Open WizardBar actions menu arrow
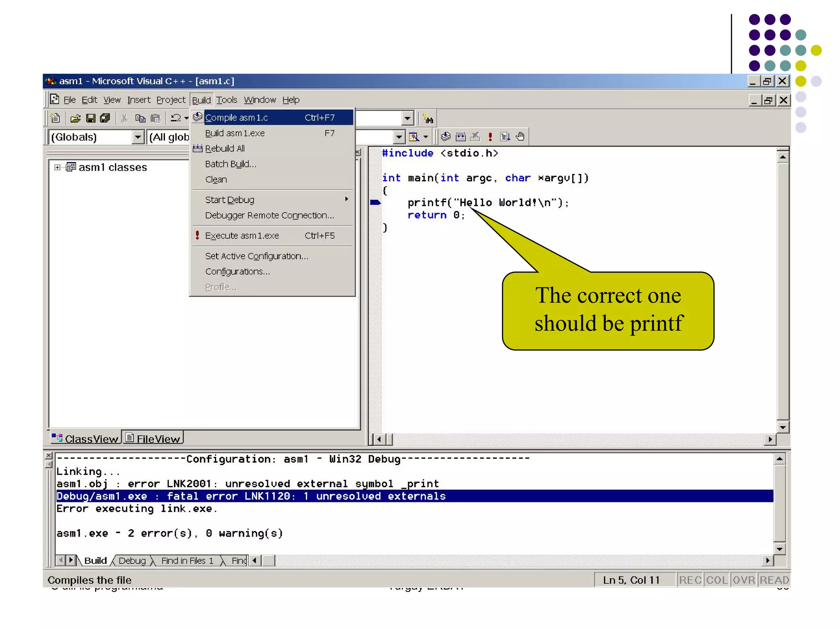The width and height of the screenshot is (840, 630). pos(426,137)
